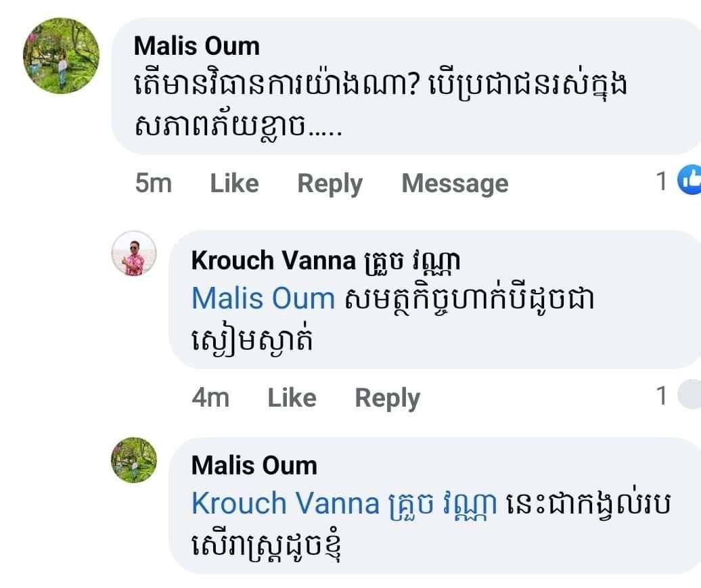Click Malis Oum's avatar on the bottom reply
Viewport: 701px width, 588px height.
134,459
